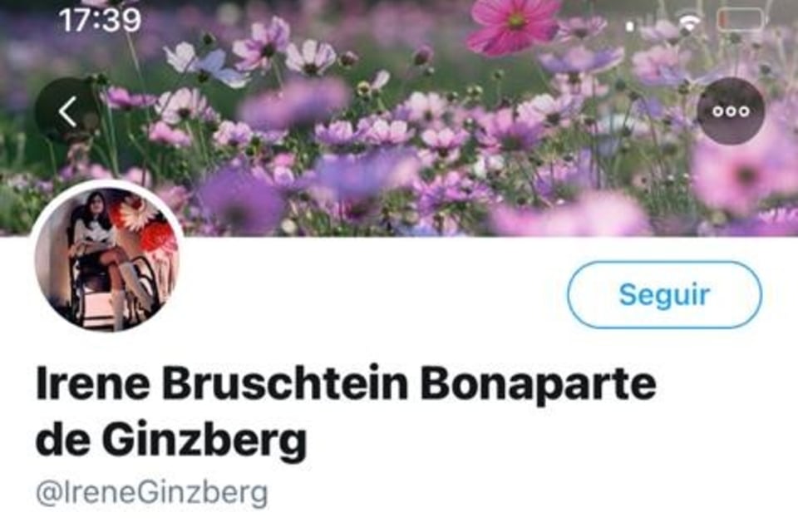
Task: Tap the name line Irene Bruschtein Bonaparte
Action: (346, 383)
